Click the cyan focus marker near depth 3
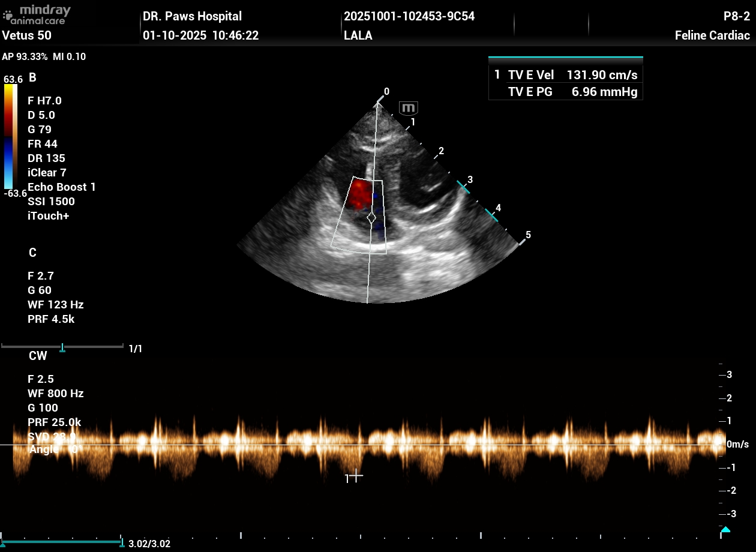This screenshot has height=552, width=756. 463,187
